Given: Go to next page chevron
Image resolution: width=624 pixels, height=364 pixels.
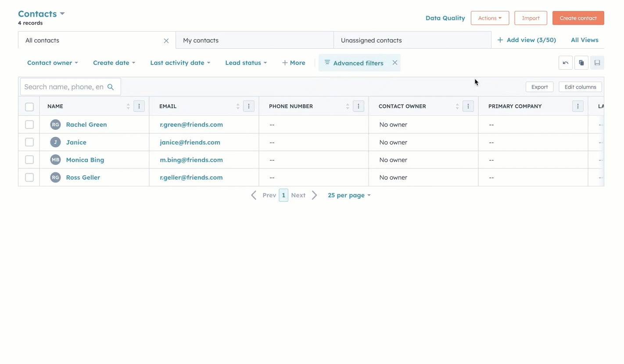Looking at the screenshot, I should (314, 195).
